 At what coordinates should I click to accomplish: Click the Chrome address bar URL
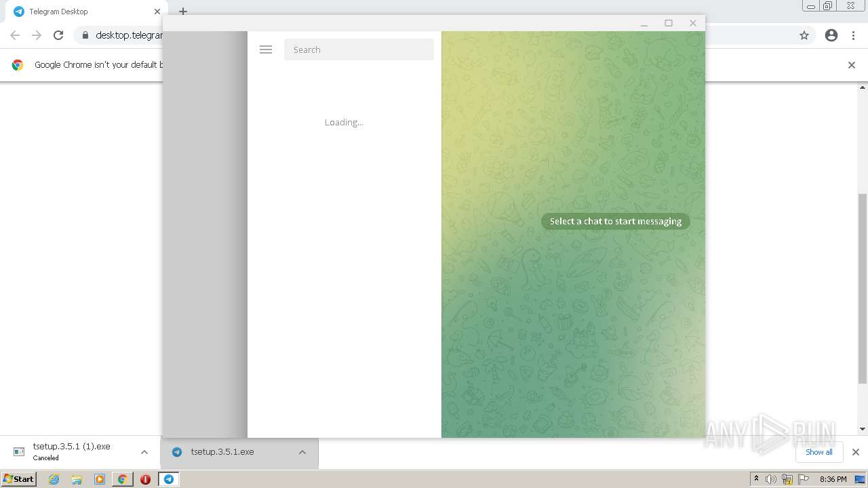129,35
